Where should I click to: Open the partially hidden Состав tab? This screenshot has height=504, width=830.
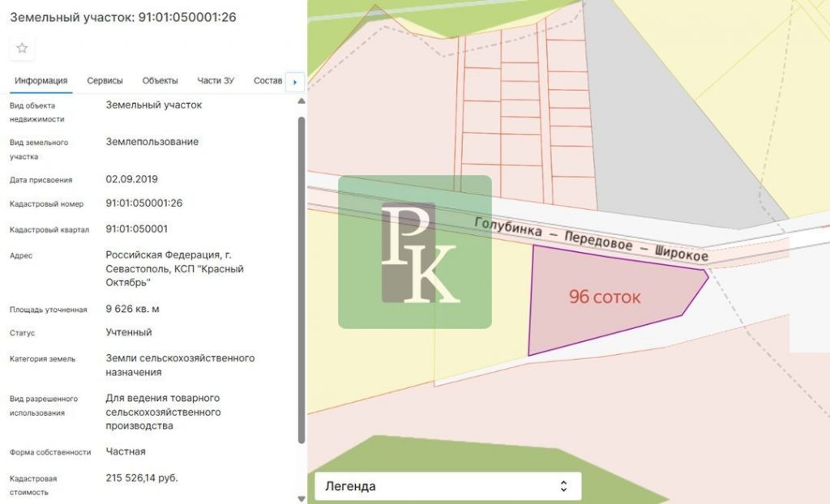(267, 81)
